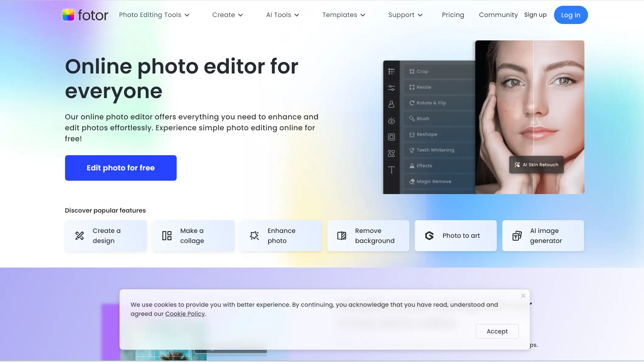Click the Magic Remove text label

tap(434, 181)
